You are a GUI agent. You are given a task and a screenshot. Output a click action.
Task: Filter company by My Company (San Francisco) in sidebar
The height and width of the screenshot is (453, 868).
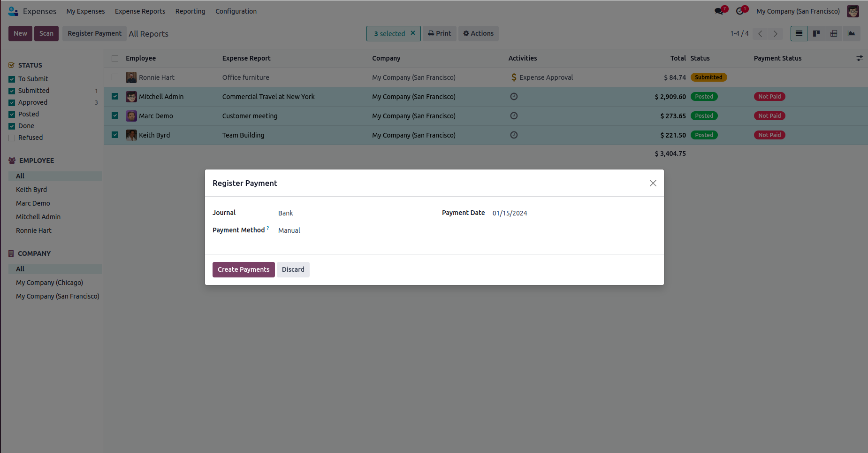[x=58, y=296]
